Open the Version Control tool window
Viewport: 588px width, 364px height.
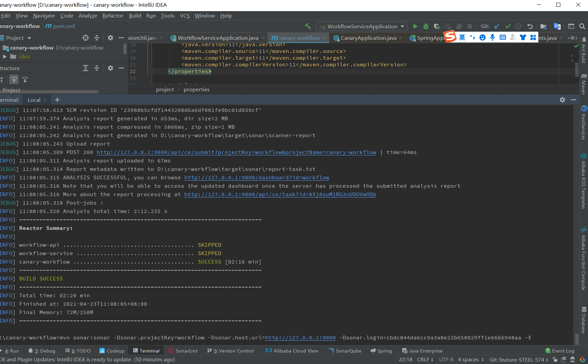[x=230, y=351]
